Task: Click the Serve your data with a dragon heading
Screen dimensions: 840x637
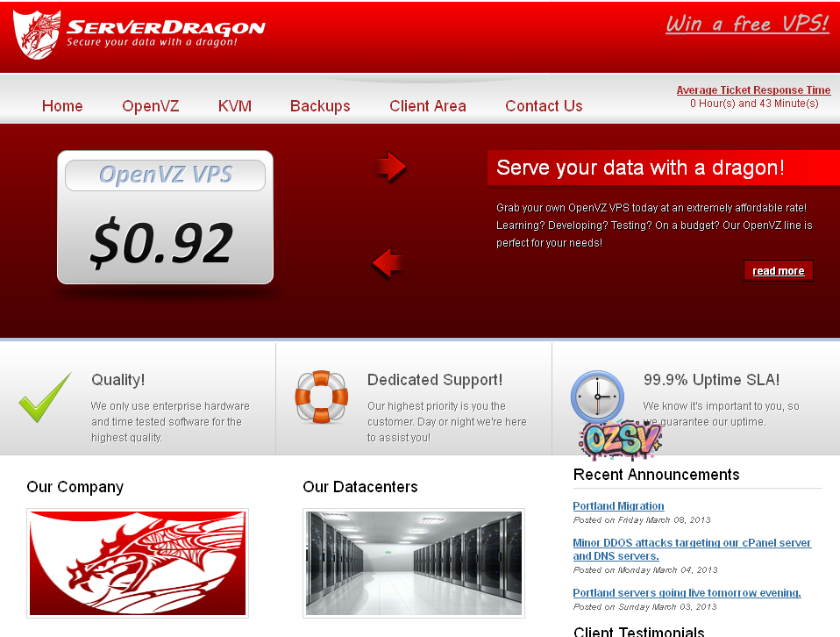Action: point(640,168)
